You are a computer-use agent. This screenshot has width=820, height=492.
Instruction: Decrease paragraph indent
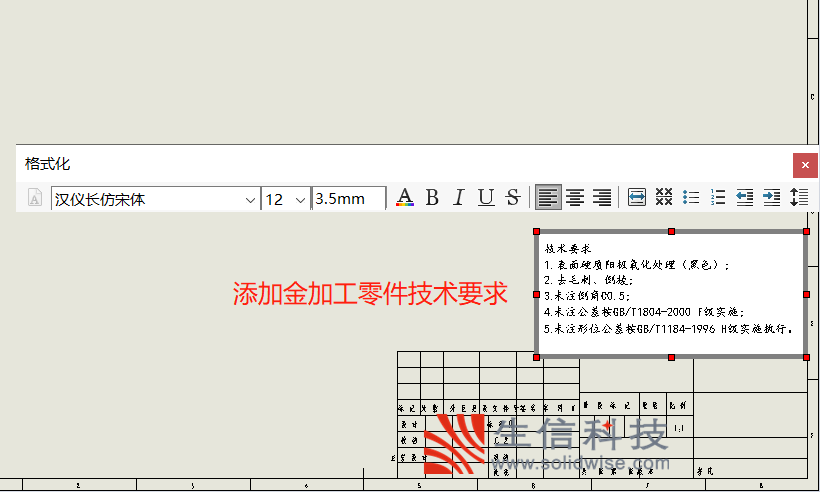pyautogui.click(x=745, y=198)
